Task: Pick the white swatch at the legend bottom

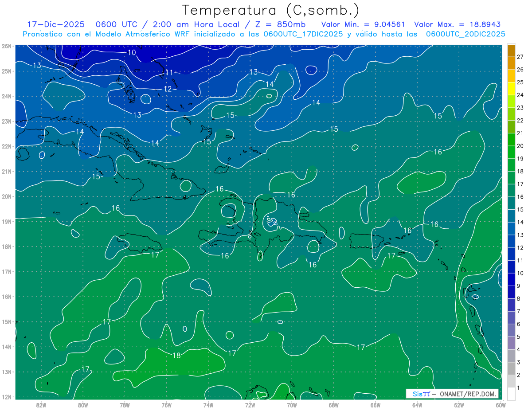Action: click(x=511, y=394)
